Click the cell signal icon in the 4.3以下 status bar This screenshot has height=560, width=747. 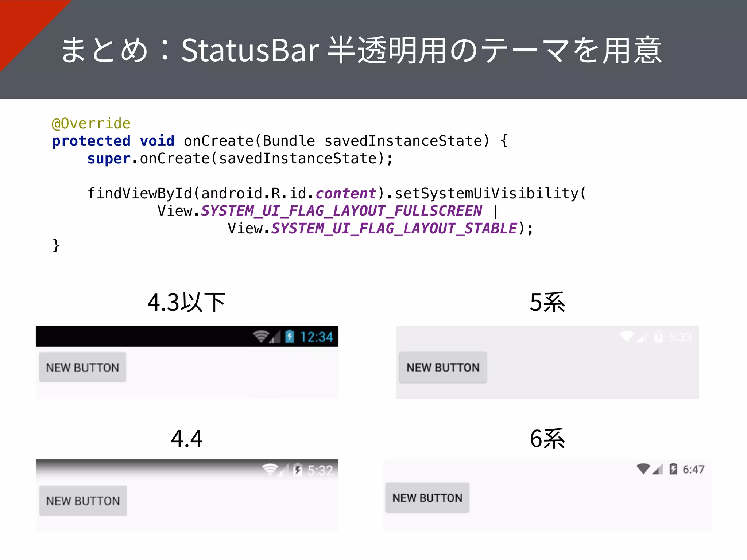(275, 337)
